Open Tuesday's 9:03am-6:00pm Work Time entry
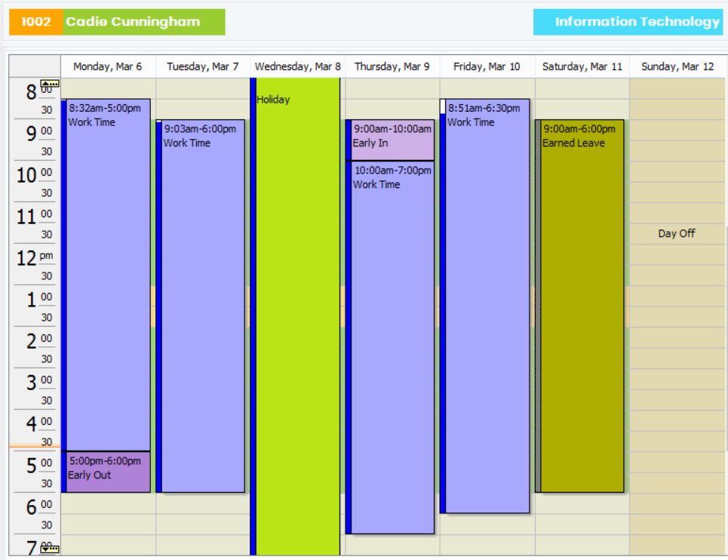 (203, 302)
